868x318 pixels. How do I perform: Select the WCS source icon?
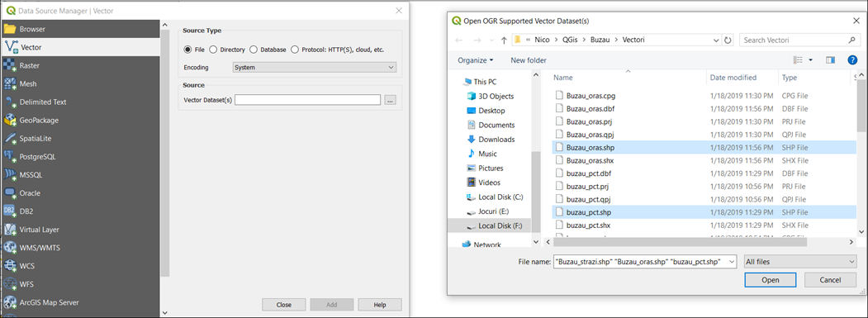click(x=10, y=266)
